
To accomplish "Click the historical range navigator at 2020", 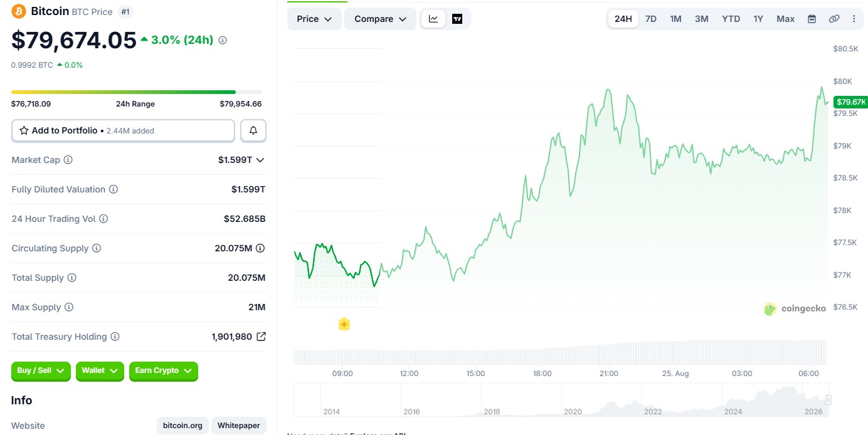I will click(x=573, y=412).
